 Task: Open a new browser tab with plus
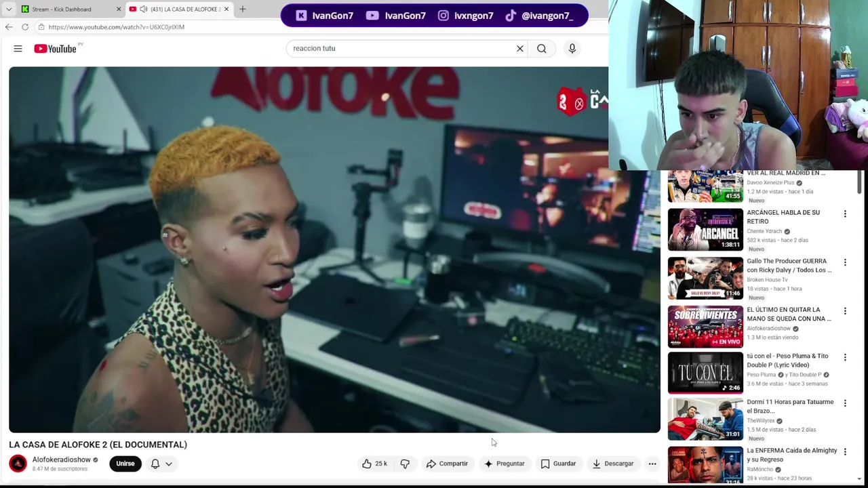[243, 9]
